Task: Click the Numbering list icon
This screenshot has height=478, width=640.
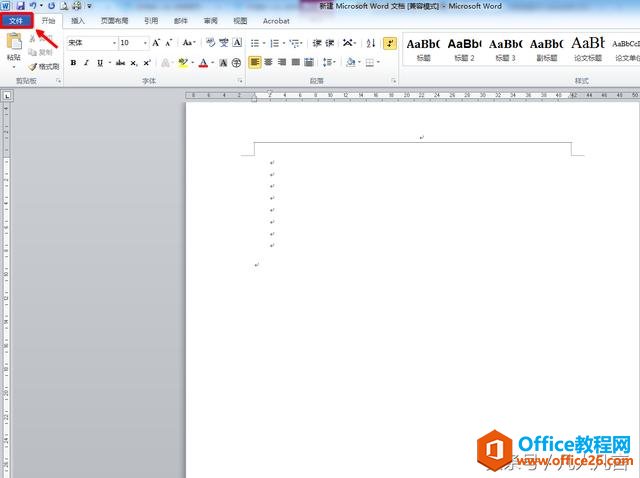Action: pyautogui.click(x=275, y=43)
